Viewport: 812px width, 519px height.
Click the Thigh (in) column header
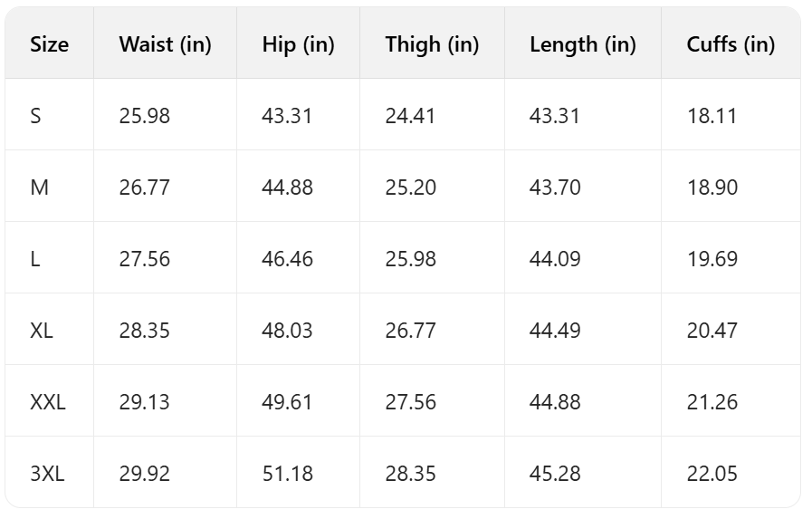click(x=432, y=44)
